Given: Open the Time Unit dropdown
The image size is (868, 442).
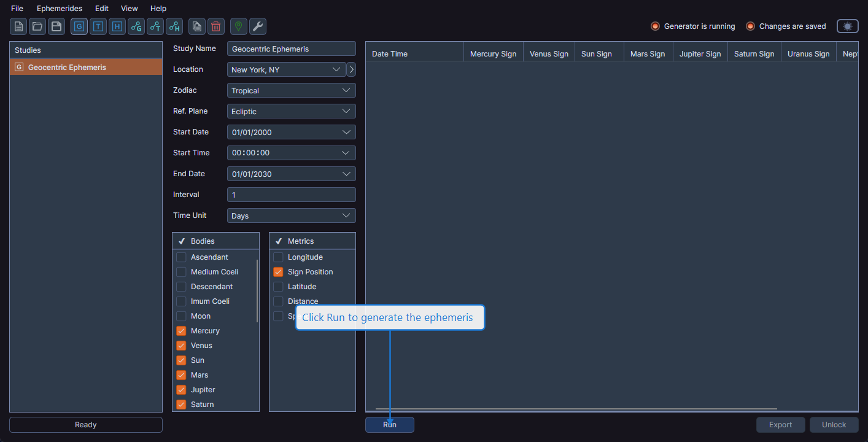Looking at the screenshot, I should click(x=291, y=215).
